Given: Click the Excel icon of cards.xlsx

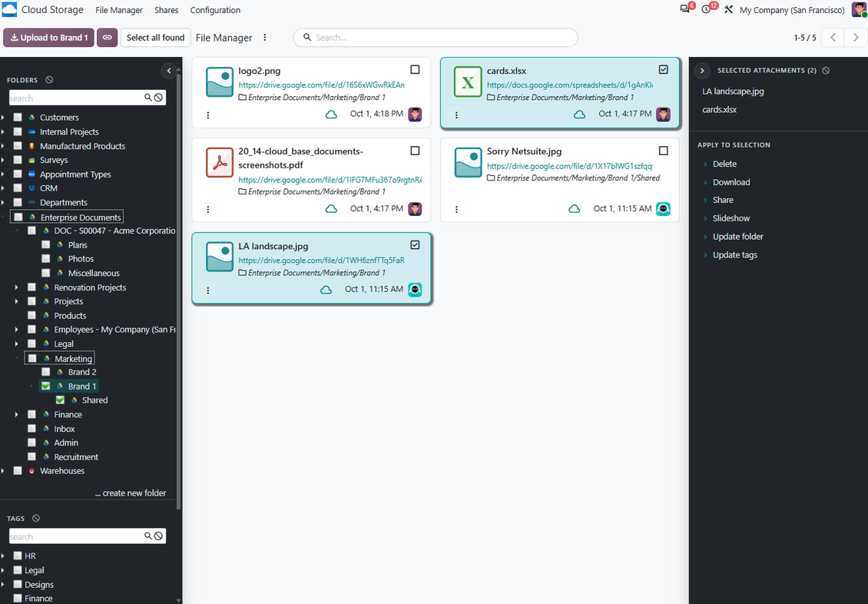Looking at the screenshot, I should point(468,82).
